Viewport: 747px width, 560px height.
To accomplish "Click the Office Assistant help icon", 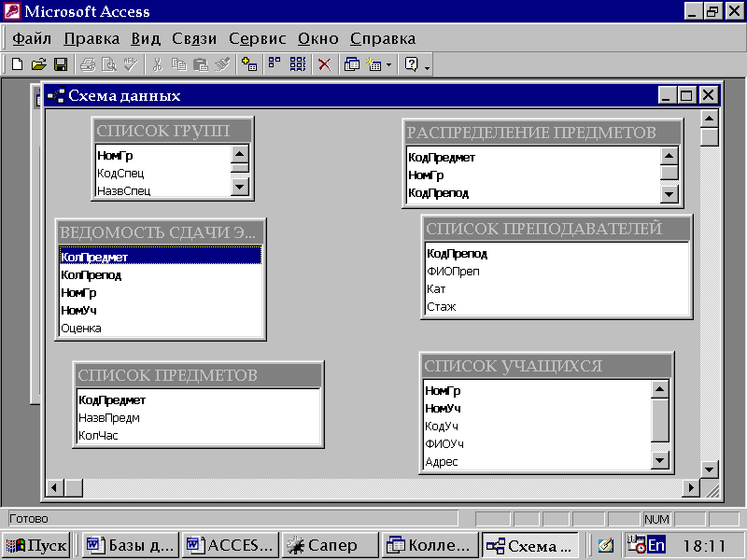I will click(411, 64).
